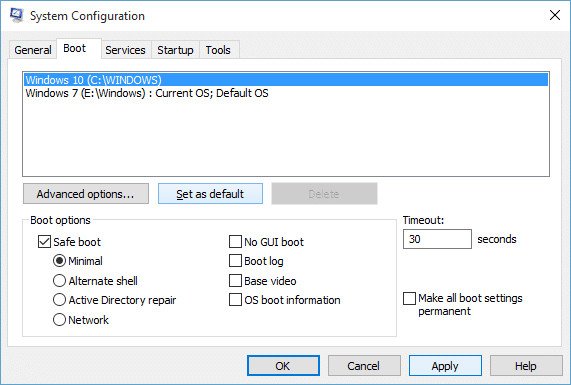Uncheck the Safe boot checkbox
571x385 pixels.
44,242
